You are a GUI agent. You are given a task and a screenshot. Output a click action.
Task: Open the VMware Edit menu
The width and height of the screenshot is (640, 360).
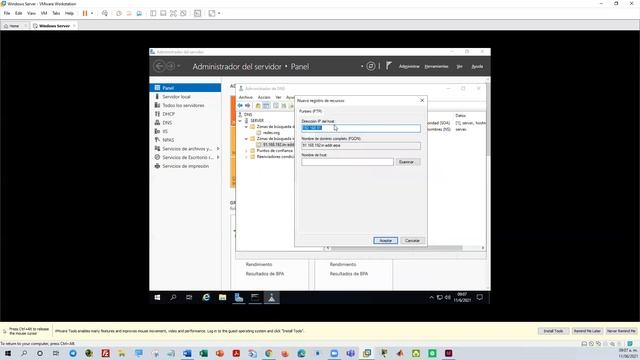pyautogui.click(x=19, y=13)
